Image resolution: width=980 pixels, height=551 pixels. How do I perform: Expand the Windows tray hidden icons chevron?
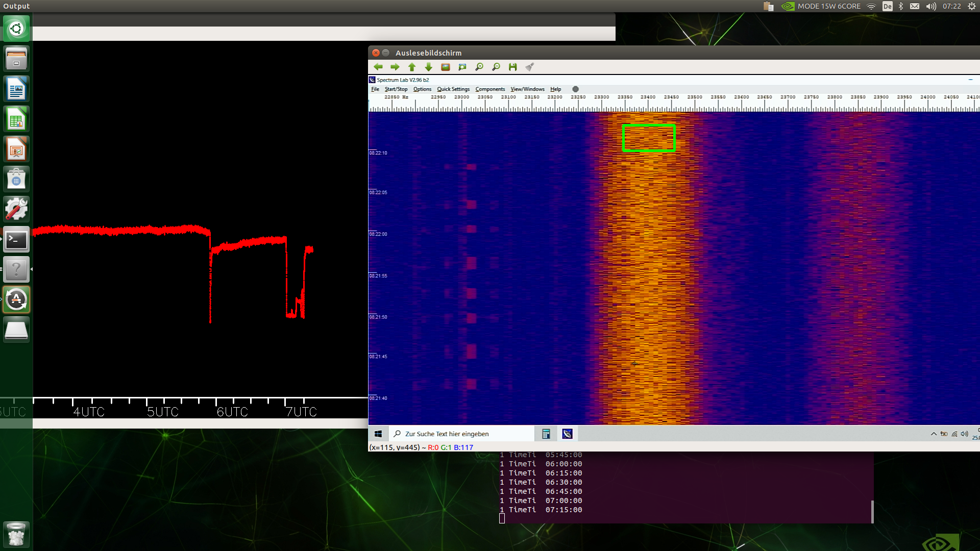pos(934,434)
